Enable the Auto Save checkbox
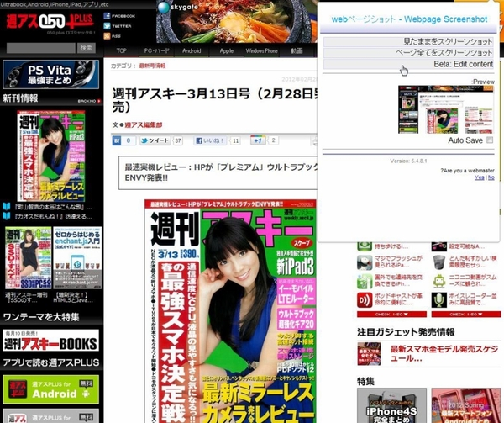Image resolution: width=504 pixels, height=423 pixels. point(490,140)
